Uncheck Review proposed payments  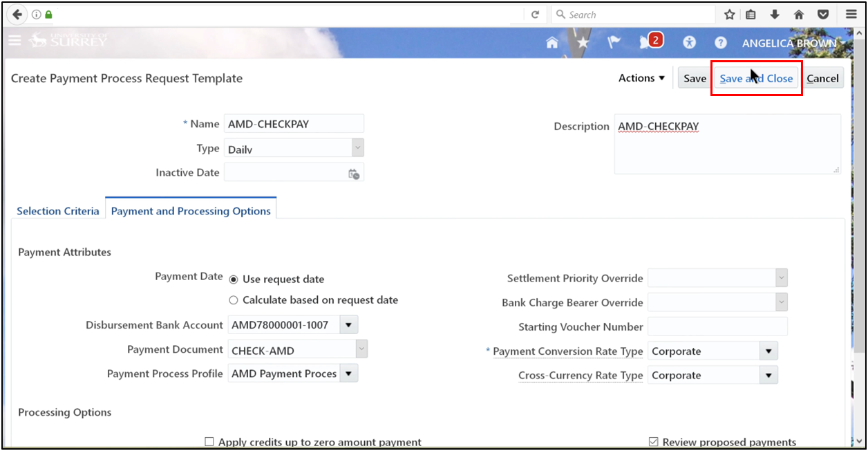652,441
